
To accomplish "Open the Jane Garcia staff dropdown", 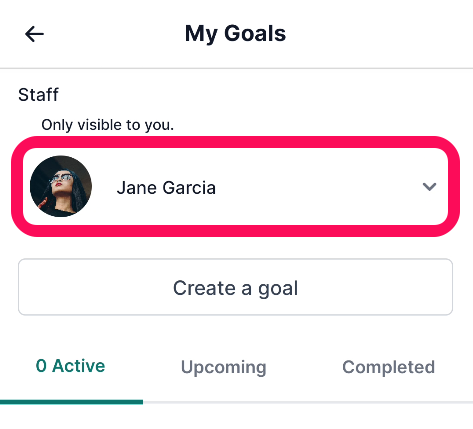I will pyautogui.click(x=236, y=187).
